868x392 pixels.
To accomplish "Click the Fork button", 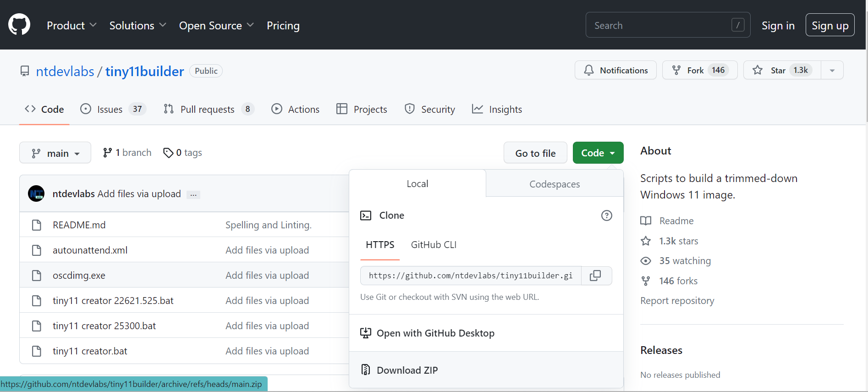I will [x=700, y=70].
